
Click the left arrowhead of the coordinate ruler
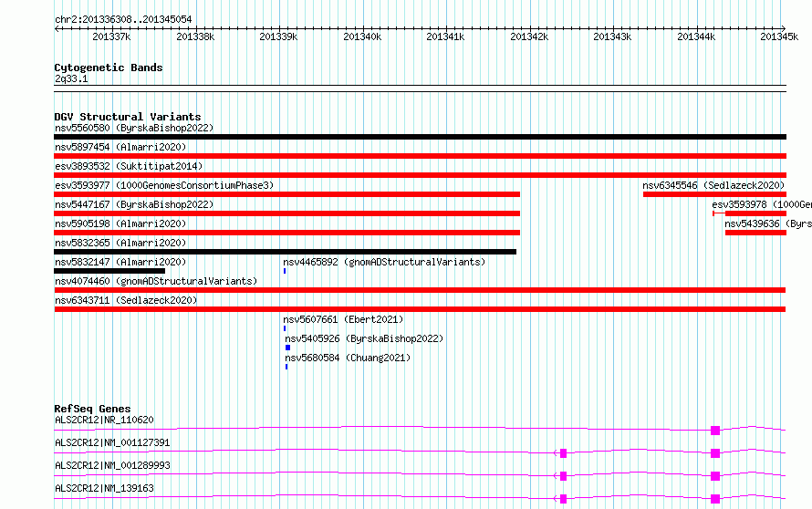pyautogui.click(x=57, y=29)
